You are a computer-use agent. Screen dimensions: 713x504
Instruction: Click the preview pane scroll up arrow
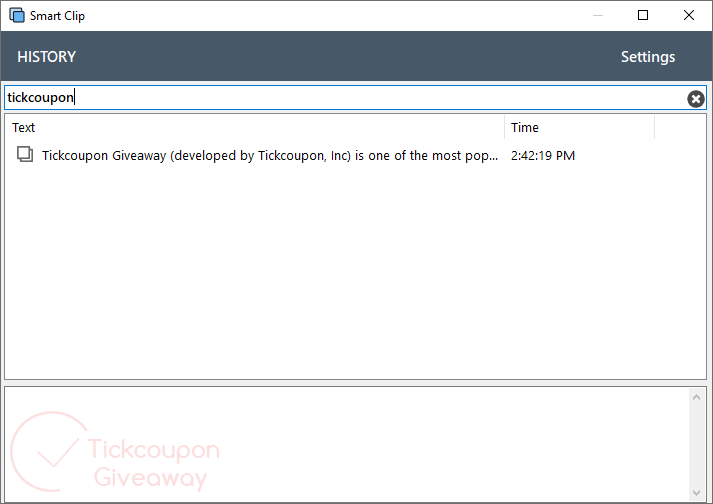(x=696, y=397)
